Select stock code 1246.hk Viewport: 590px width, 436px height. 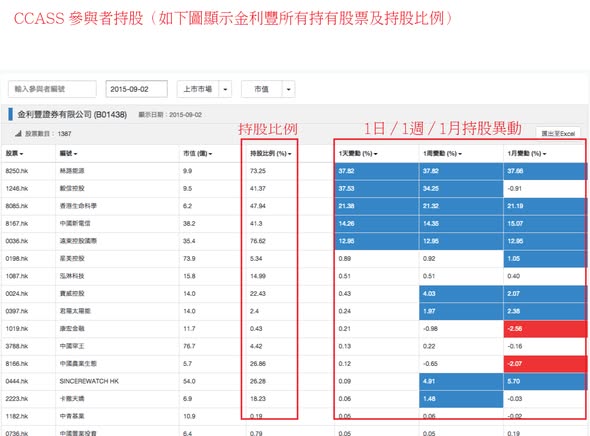pos(17,188)
